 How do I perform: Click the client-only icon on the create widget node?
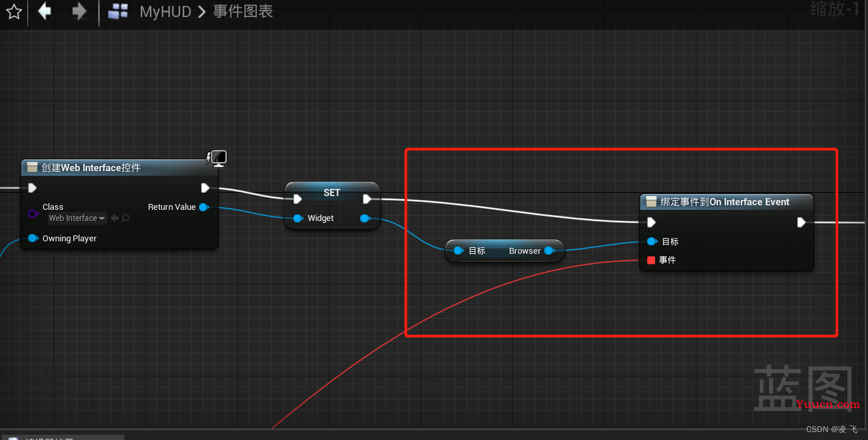tap(217, 158)
